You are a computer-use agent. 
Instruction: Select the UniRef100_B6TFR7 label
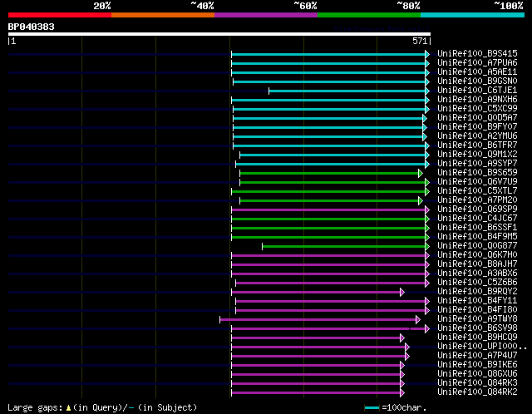pyautogui.click(x=477, y=145)
